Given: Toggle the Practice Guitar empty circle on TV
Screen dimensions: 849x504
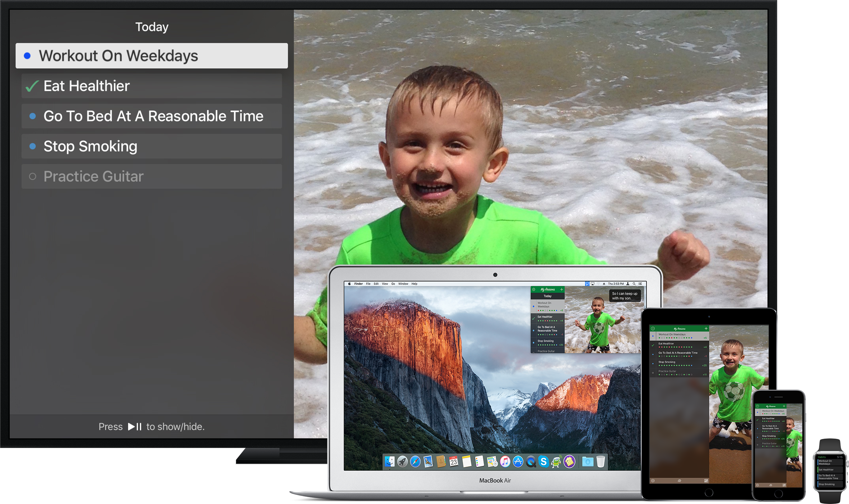Looking at the screenshot, I should [x=33, y=176].
